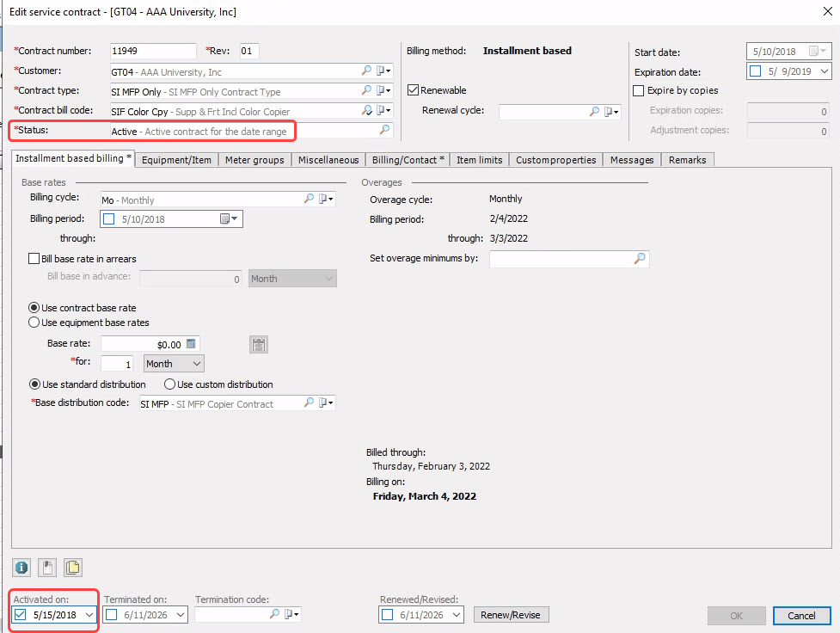
Task: Click the blue information icon button
Action: pos(21,568)
